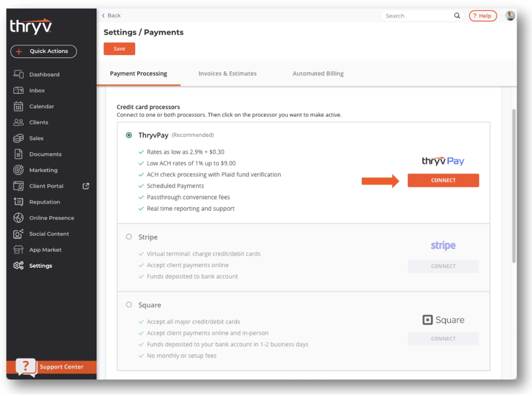Click the Reputation icon

pyautogui.click(x=19, y=202)
